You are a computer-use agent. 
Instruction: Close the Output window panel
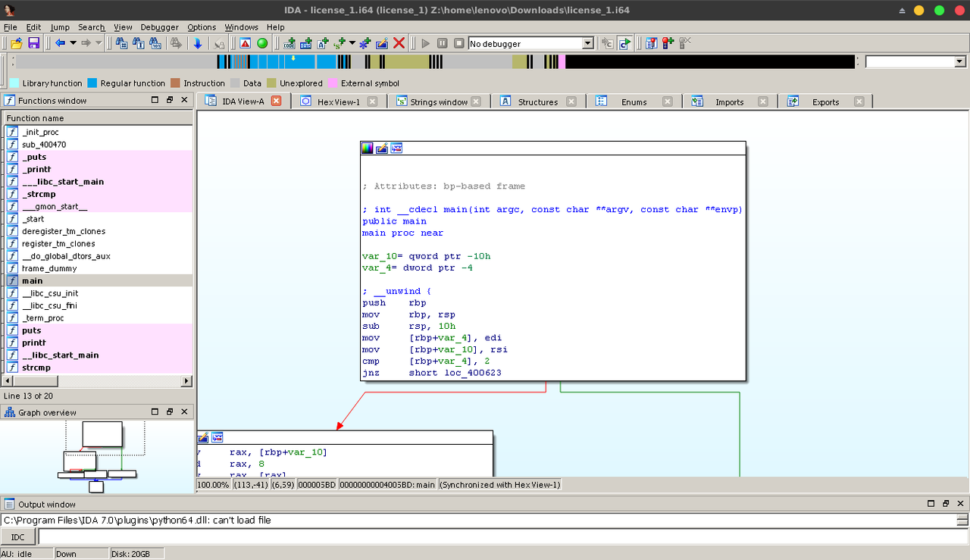coord(960,504)
